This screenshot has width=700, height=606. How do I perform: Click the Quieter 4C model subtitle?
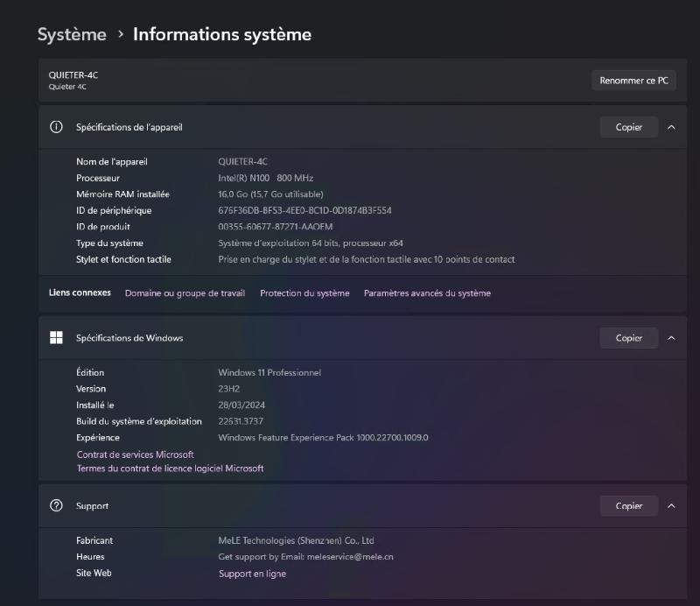(67, 87)
